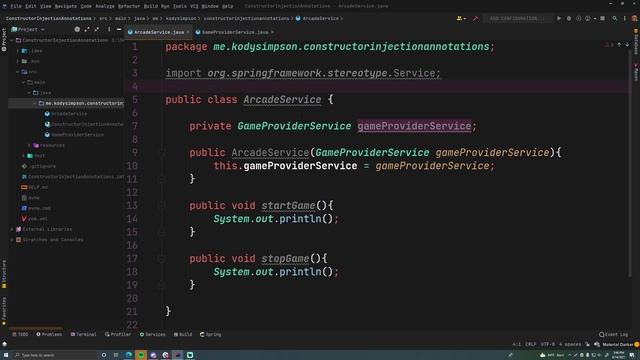Expand the .idea folder

point(18,51)
